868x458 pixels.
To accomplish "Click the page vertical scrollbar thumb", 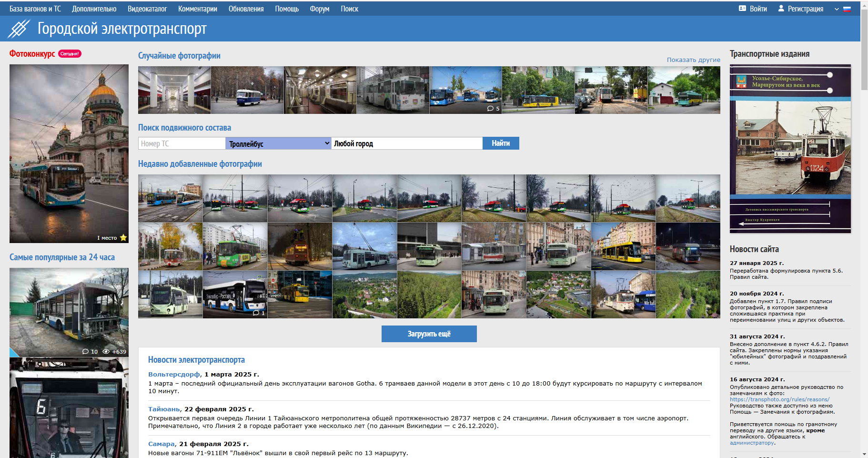I will point(864,48).
